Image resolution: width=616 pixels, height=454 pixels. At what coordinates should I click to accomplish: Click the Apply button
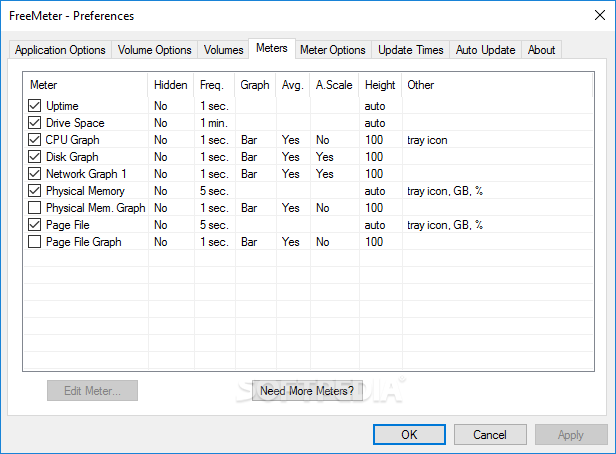click(x=571, y=434)
